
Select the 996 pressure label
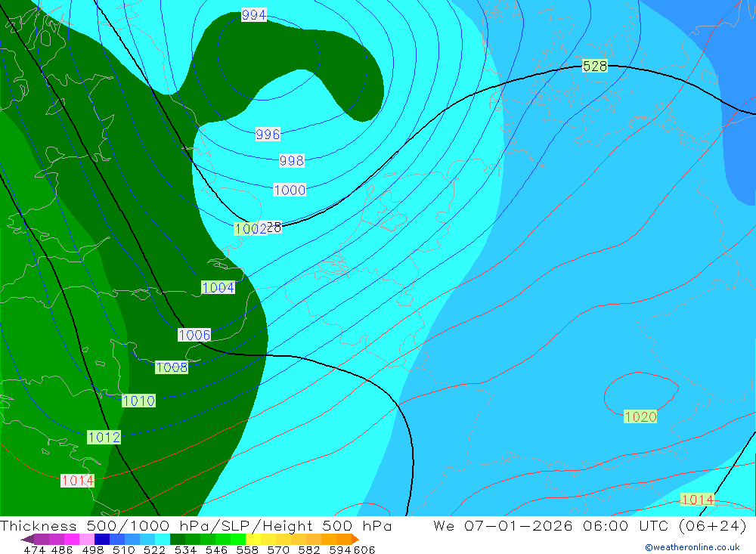(x=268, y=134)
